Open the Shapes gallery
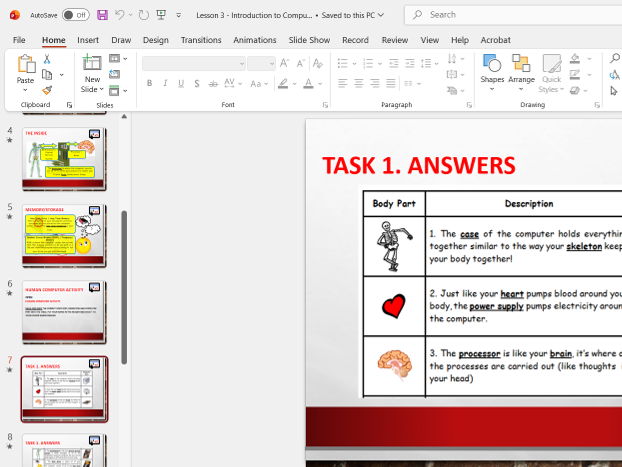Screen dimensions: 622x467 (x=492, y=73)
